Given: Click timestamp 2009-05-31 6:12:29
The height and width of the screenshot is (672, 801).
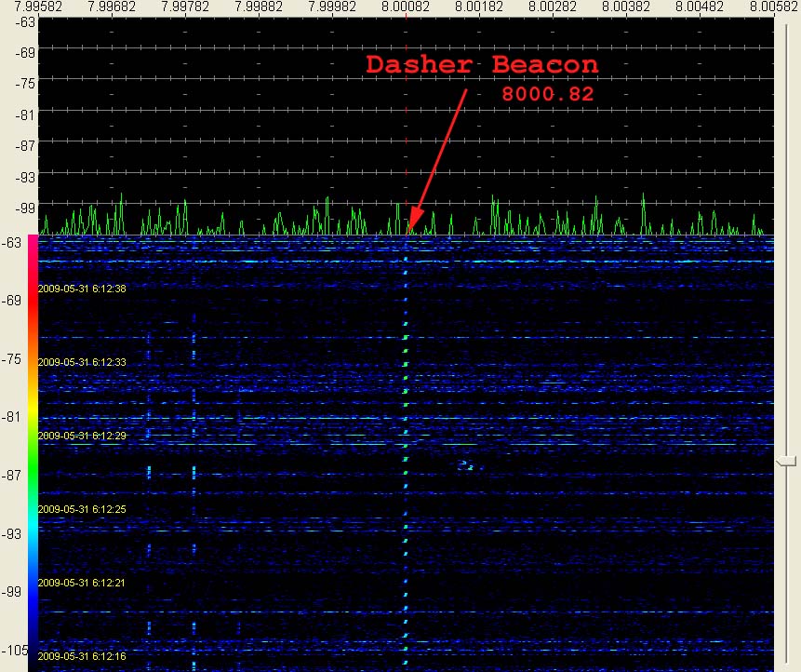Looking at the screenshot, I should [82, 436].
